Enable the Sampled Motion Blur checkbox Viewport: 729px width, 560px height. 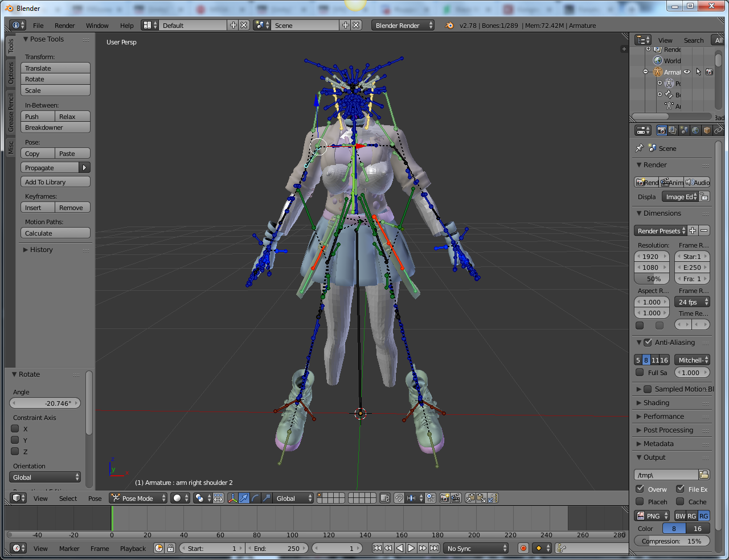tap(648, 389)
